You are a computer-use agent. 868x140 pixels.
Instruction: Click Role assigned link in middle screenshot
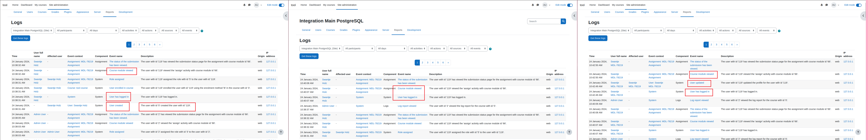pyautogui.click(x=405, y=132)
